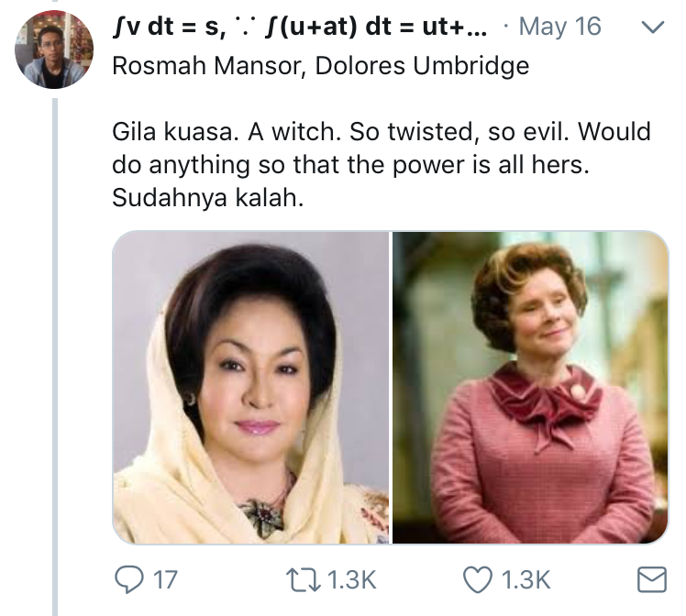The width and height of the screenshot is (686, 616).
Task: Click the "Sudahnya kalah." closing sentence
Action: point(206,197)
